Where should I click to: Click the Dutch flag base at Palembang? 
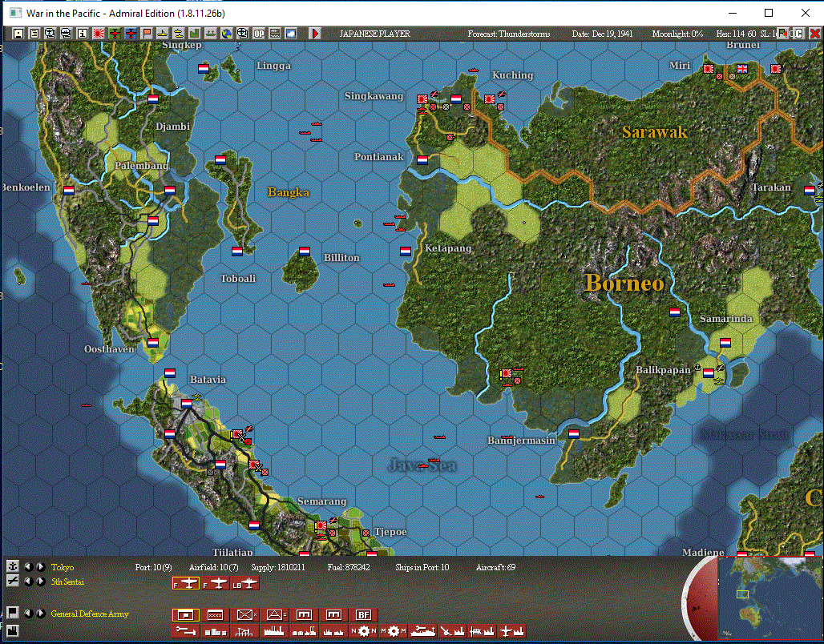point(169,190)
